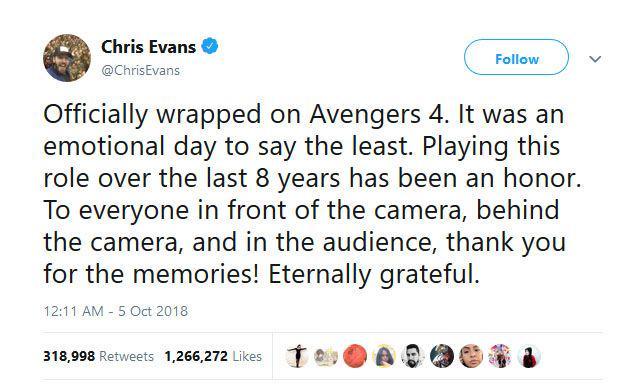Follow the @ChrisEvans account
Viewport: 644px width, 388px height.
click(x=516, y=57)
